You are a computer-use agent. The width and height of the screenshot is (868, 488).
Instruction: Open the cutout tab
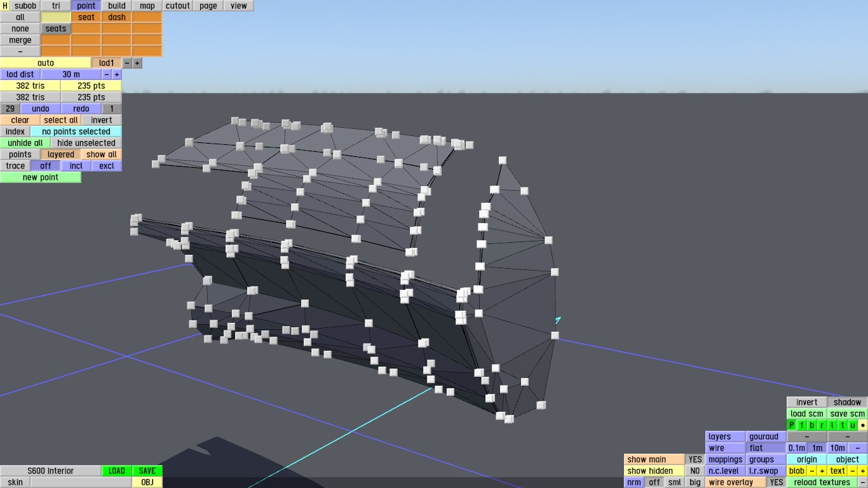178,6
